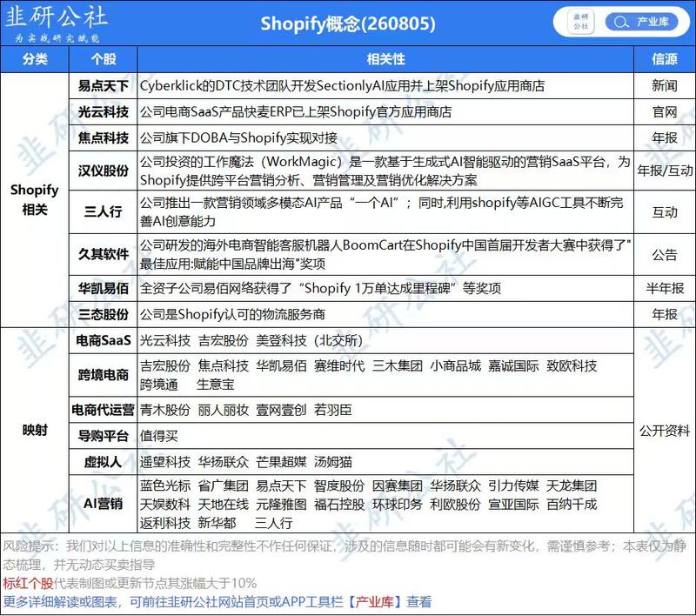
Task: Click 生意宝 in the 跨境电商 row
Action: pyautogui.click(x=215, y=385)
